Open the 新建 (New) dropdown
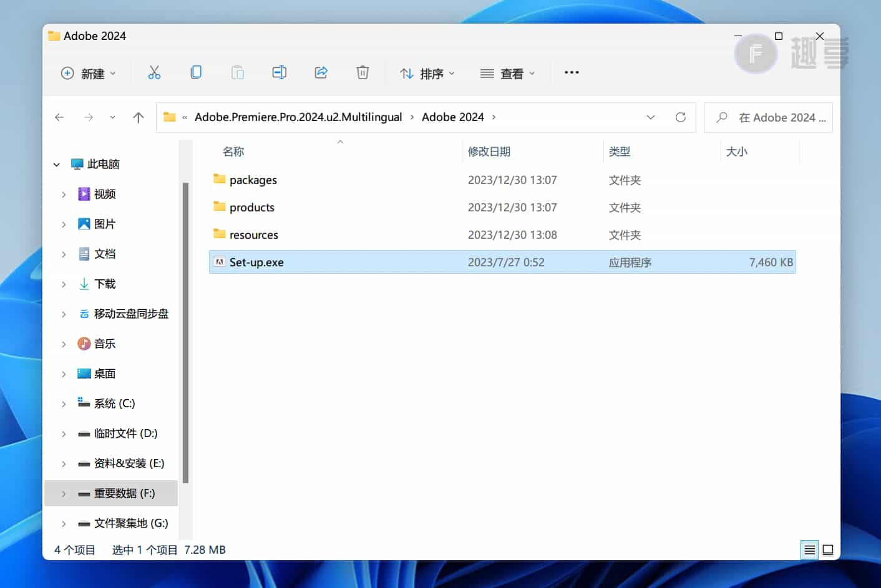Screen dimensions: 881x588 89,74
